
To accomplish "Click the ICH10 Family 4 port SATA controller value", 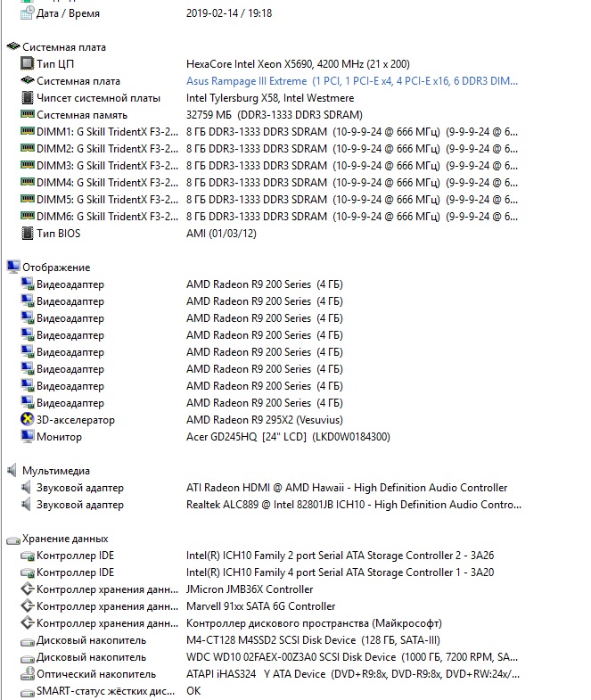I will [341, 572].
